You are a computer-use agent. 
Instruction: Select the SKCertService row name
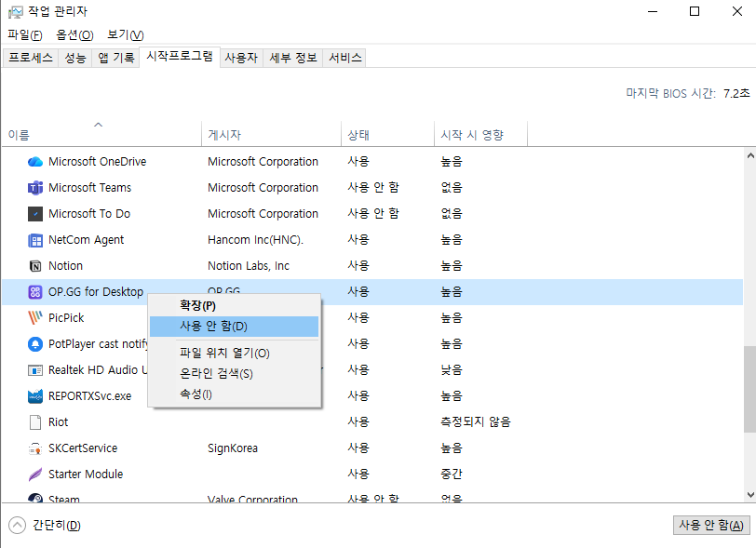pos(83,448)
